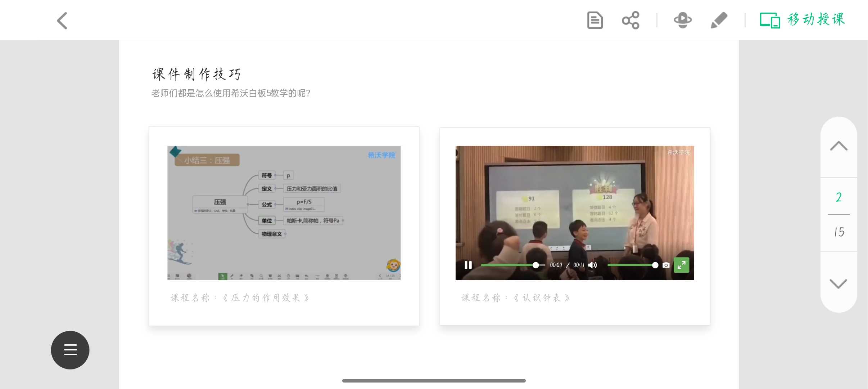Click the share icon
The width and height of the screenshot is (868, 389).
(630, 20)
